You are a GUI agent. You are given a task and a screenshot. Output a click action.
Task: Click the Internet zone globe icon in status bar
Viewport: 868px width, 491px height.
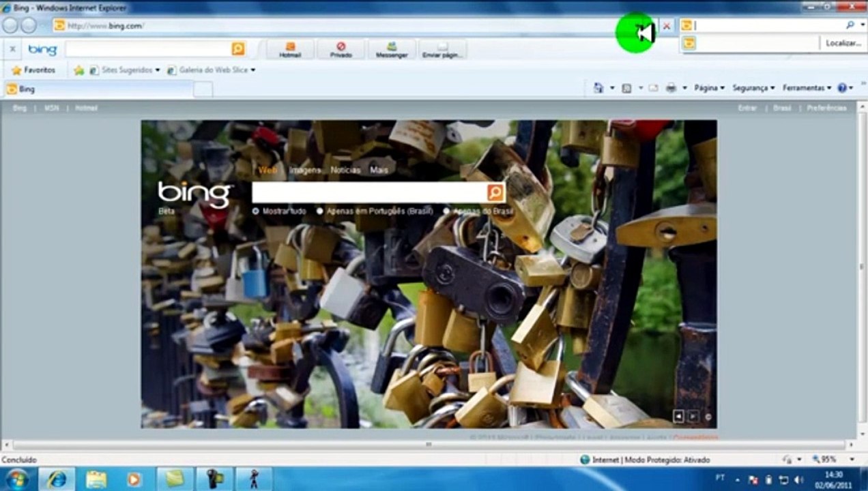(x=585, y=460)
